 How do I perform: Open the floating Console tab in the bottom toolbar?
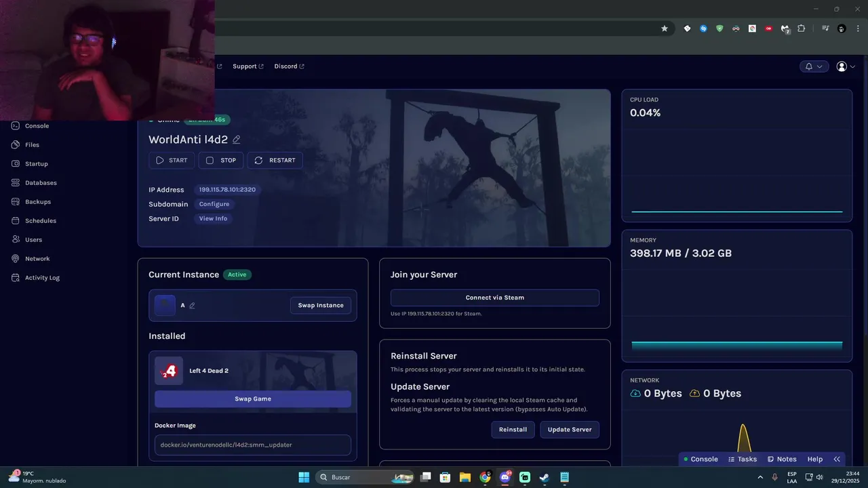701,460
